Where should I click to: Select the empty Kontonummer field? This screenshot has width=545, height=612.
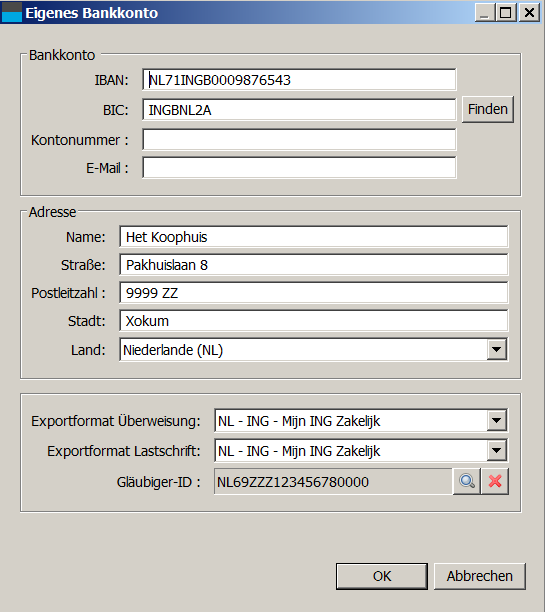click(x=299, y=140)
